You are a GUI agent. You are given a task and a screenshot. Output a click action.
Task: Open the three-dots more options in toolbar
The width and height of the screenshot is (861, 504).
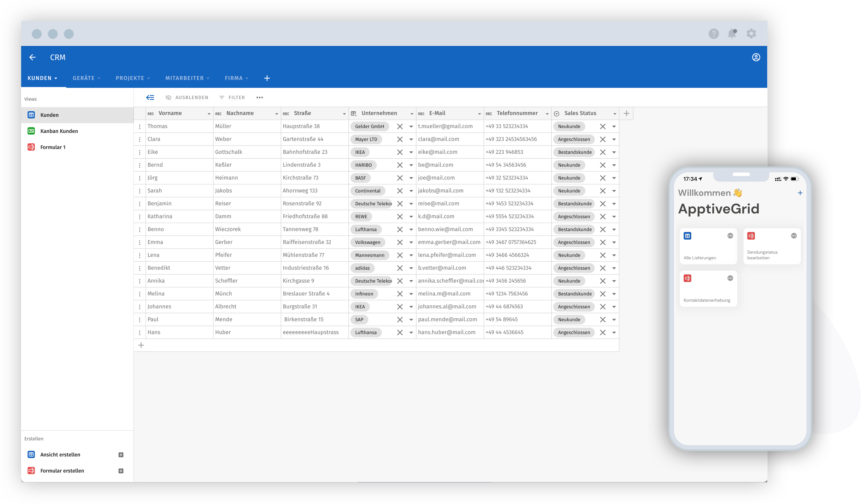tap(259, 97)
